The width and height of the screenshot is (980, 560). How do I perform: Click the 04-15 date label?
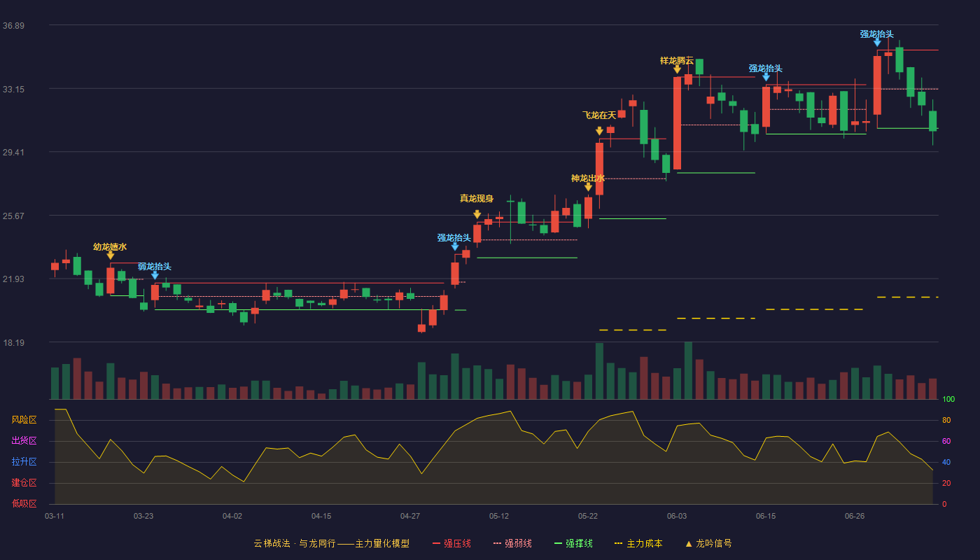[x=321, y=516]
